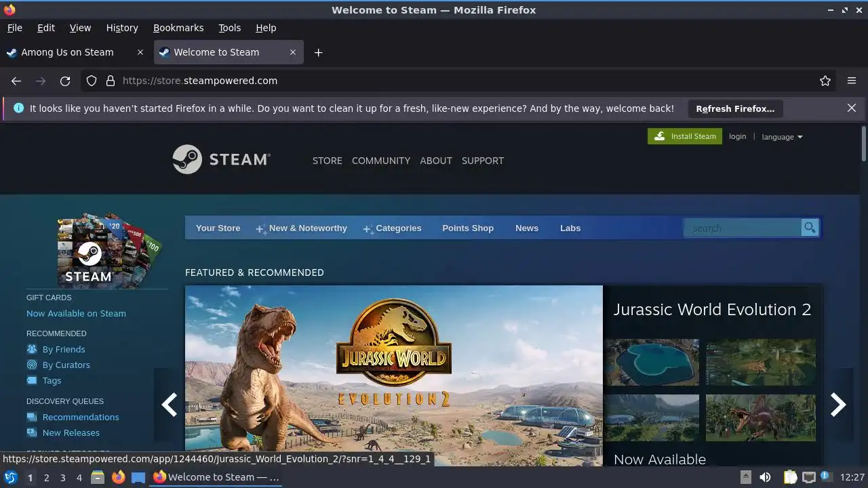
Task: Bookmark this page with the star icon
Action: click(x=825, y=81)
